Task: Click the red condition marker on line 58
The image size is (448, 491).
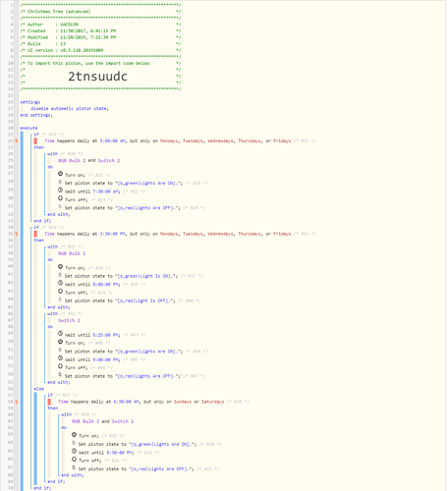Action: (49, 402)
